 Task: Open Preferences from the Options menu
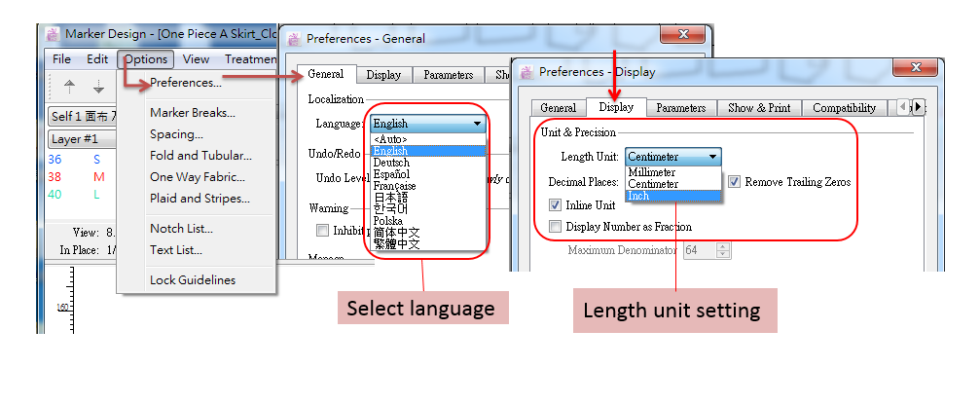(x=186, y=83)
